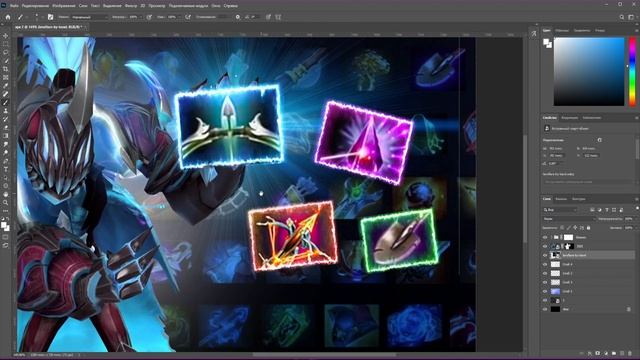Select the Brush tool in the toolbar
Viewport: 640px width, 360px height.
[6, 102]
